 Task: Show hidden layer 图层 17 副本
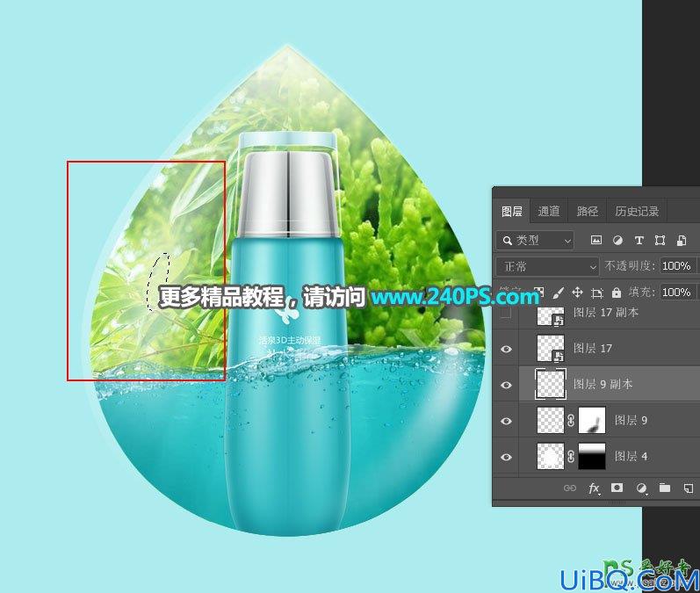coord(506,313)
